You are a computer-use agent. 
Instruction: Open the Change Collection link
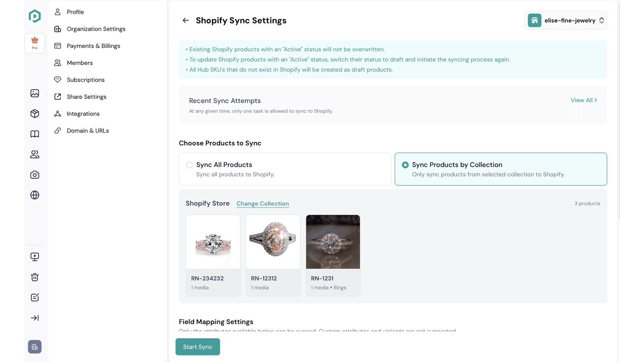(262, 204)
